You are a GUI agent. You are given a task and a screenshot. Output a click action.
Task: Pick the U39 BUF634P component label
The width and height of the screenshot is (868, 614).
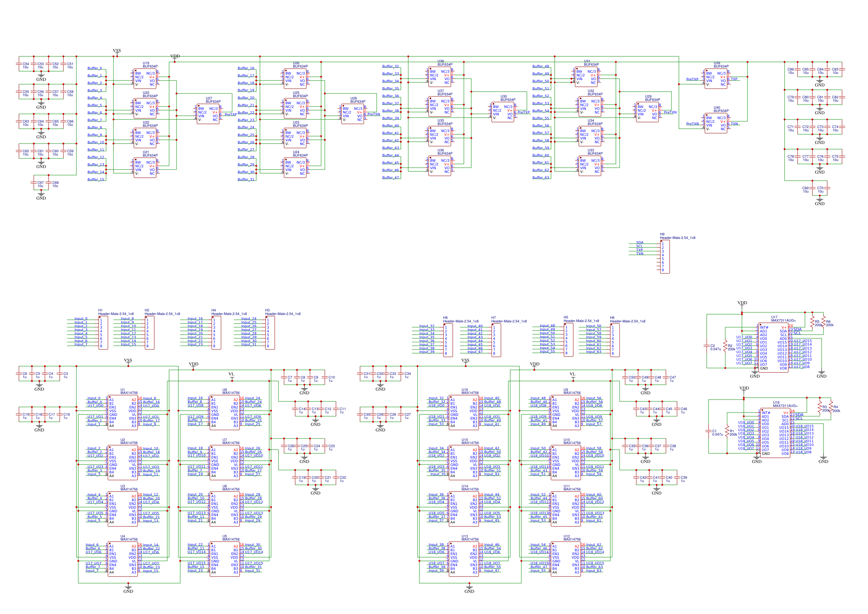click(x=721, y=65)
